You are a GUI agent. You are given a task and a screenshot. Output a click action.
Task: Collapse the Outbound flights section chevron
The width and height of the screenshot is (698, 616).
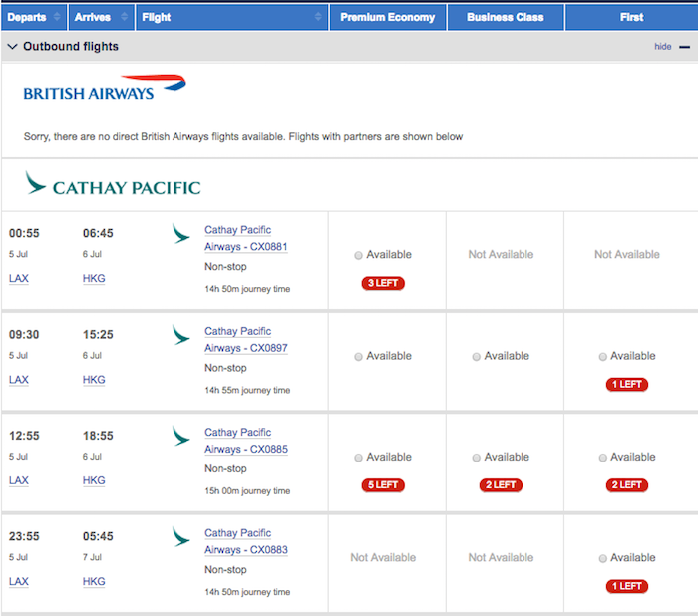click(12, 46)
